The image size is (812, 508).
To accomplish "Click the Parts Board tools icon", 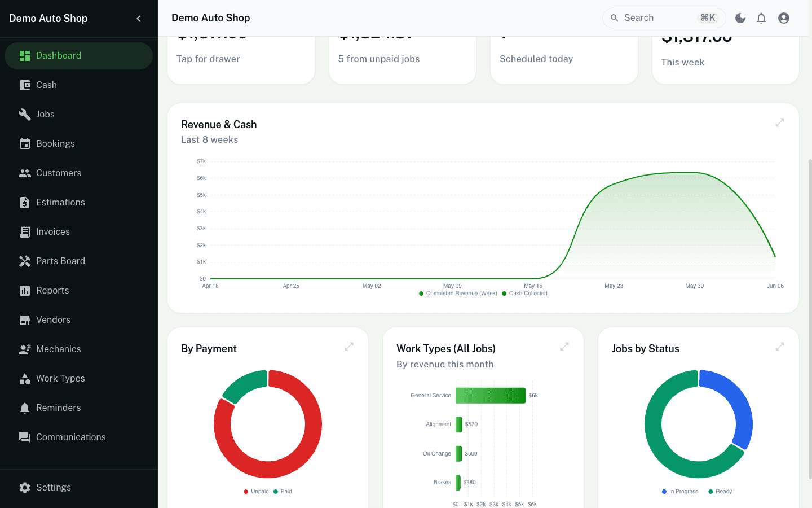I will pyautogui.click(x=25, y=261).
